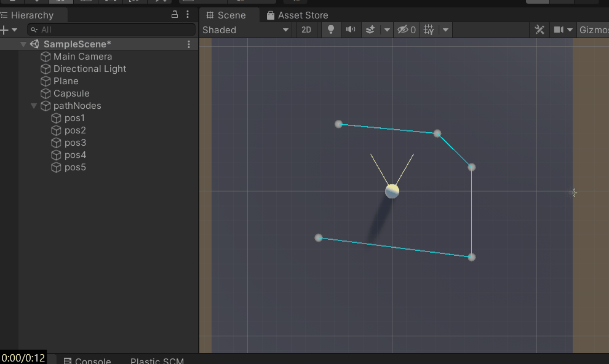Open grid settings dropdown arrow

point(445,30)
